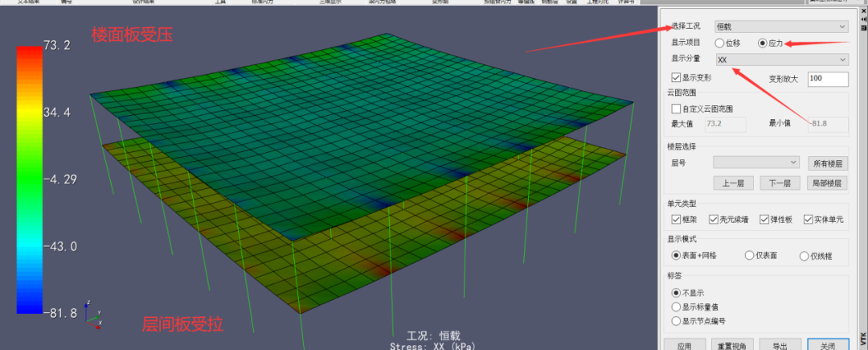This screenshot has width=868, height=350.
Task: Click the -43.0 legend label
Action: tap(59, 246)
